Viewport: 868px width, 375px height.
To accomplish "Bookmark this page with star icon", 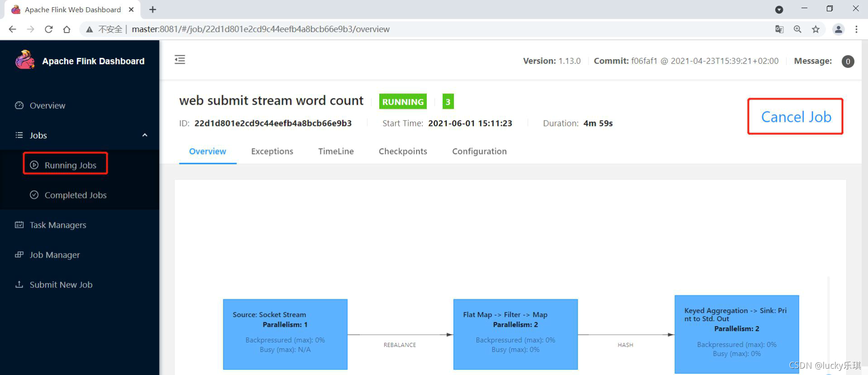I will [816, 29].
